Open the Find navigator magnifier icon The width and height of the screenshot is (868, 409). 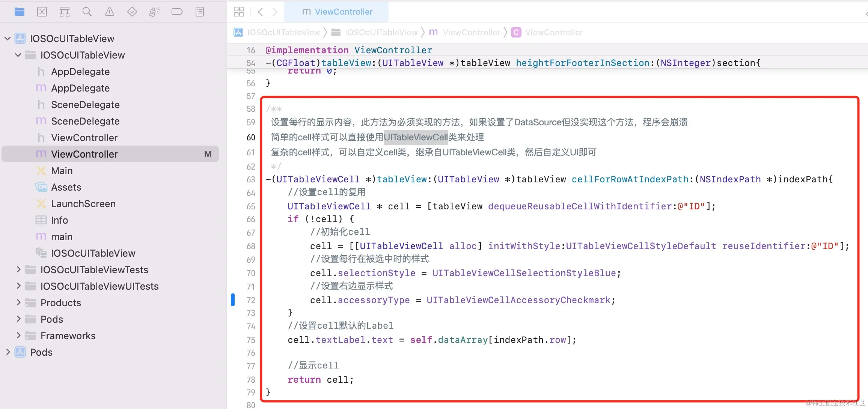click(87, 12)
